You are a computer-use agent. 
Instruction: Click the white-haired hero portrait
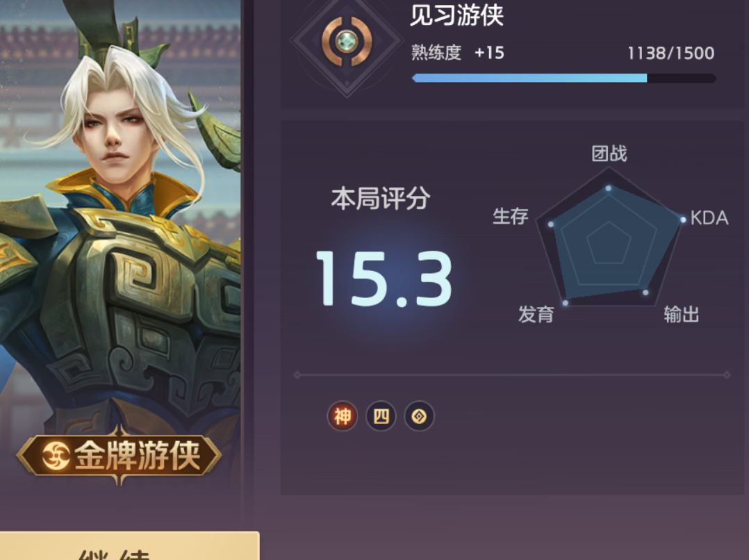[x=120, y=215]
